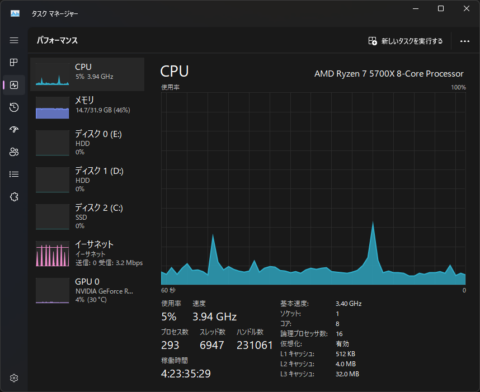Screen dimensions: 480x392
Task: Click the process count 293
Action: coord(170,345)
